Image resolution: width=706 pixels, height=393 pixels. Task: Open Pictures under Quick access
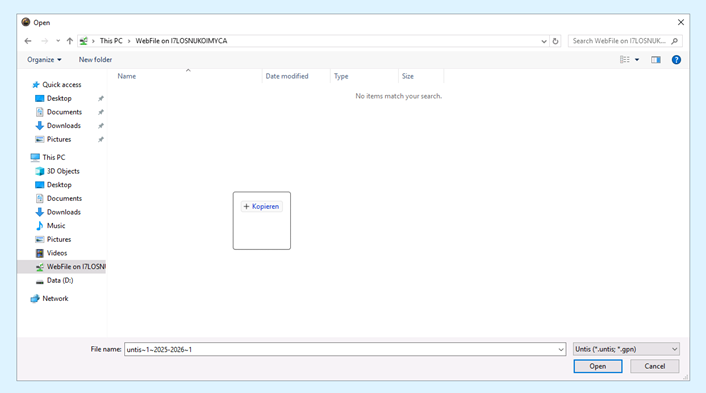(x=59, y=139)
